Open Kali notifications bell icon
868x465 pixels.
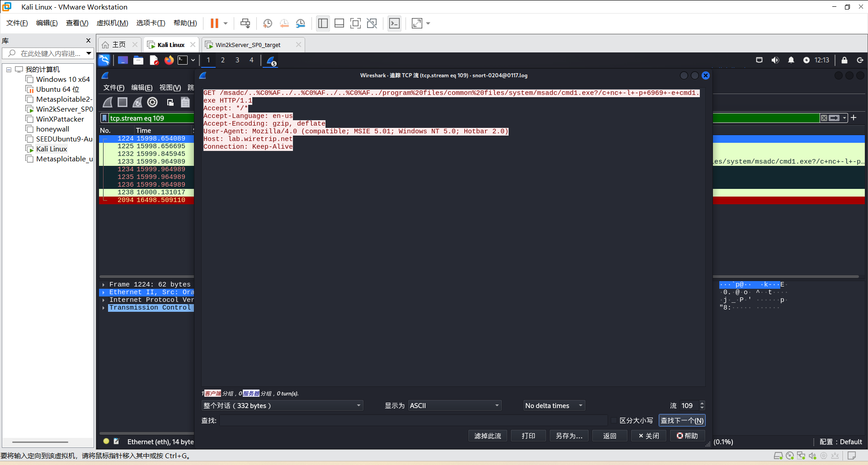pyautogui.click(x=791, y=60)
